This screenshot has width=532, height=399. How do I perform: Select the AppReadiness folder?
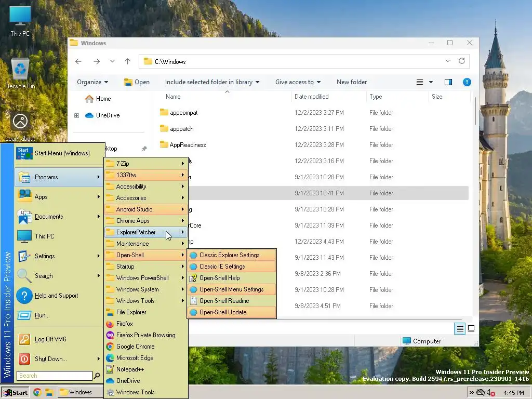183,145
